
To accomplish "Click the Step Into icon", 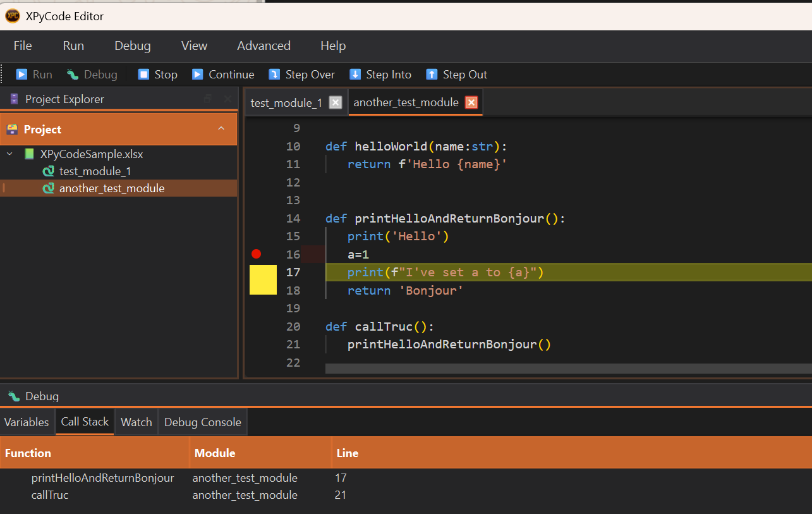I will point(355,75).
